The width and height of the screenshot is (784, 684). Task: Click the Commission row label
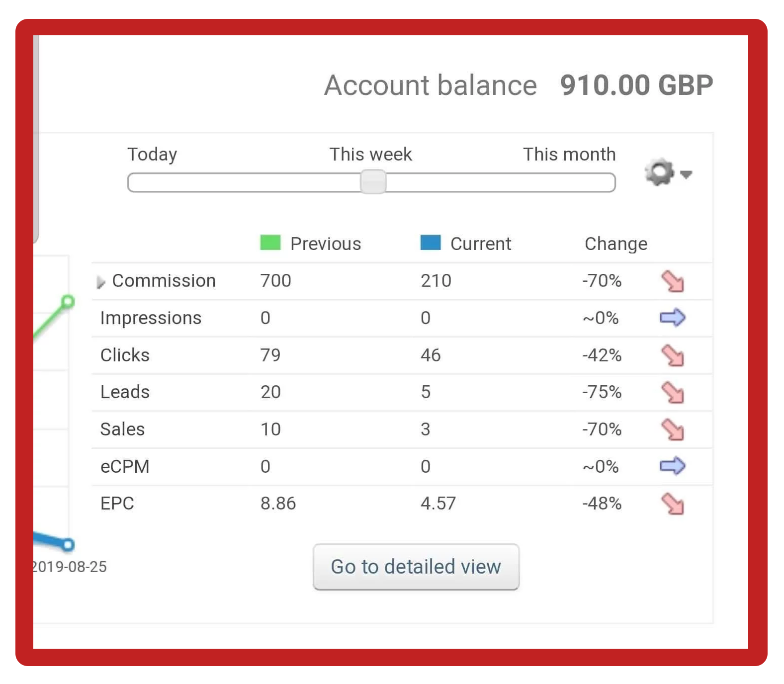[x=164, y=281]
